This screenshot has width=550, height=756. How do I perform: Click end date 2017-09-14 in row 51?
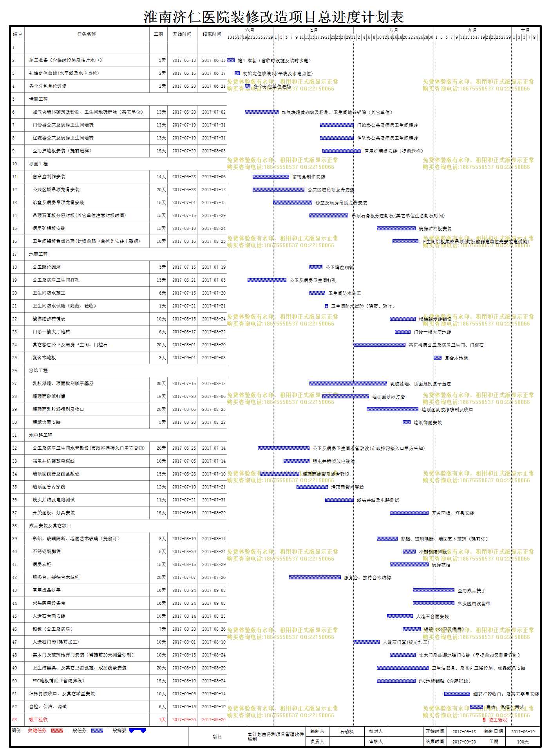[214, 694]
